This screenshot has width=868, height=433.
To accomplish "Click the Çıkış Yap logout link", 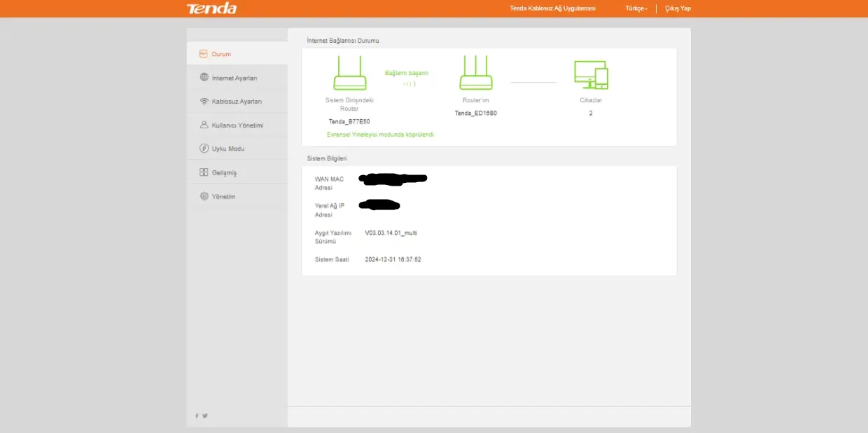I will click(678, 8).
